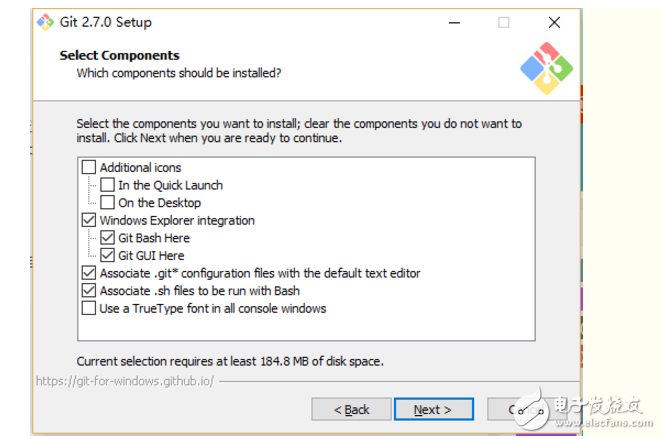Click the maximize window button
The image size is (661, 439).
[x=504, y=22]
